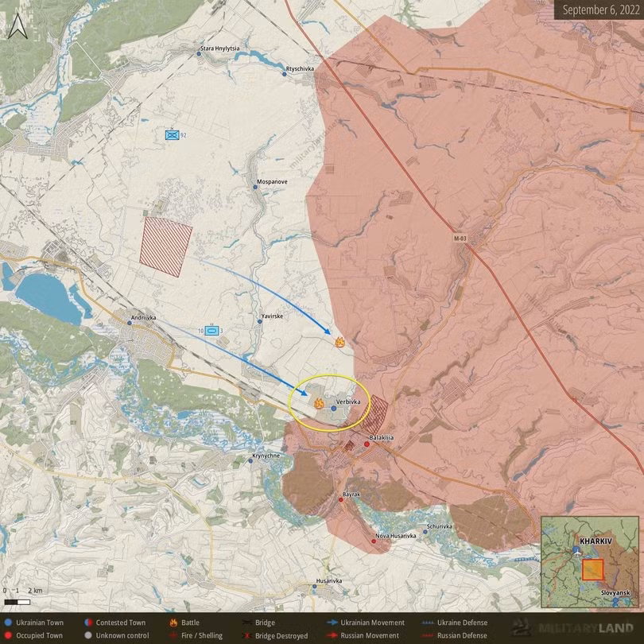The height and width of the screenshot is (644, 644).
Task: Select the blue town dot for Husarivka
Action: pyautogui.click(x=314, y=587)
